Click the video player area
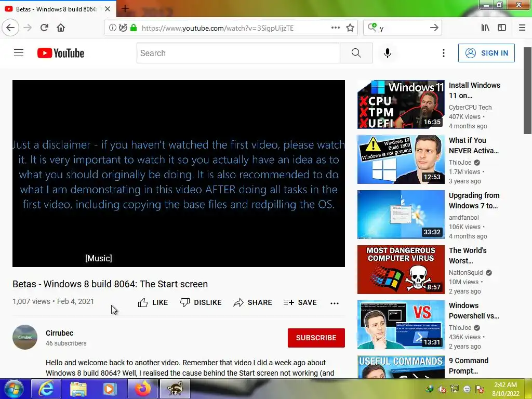Viewport: 532px width, 399px height. [179, 174]
